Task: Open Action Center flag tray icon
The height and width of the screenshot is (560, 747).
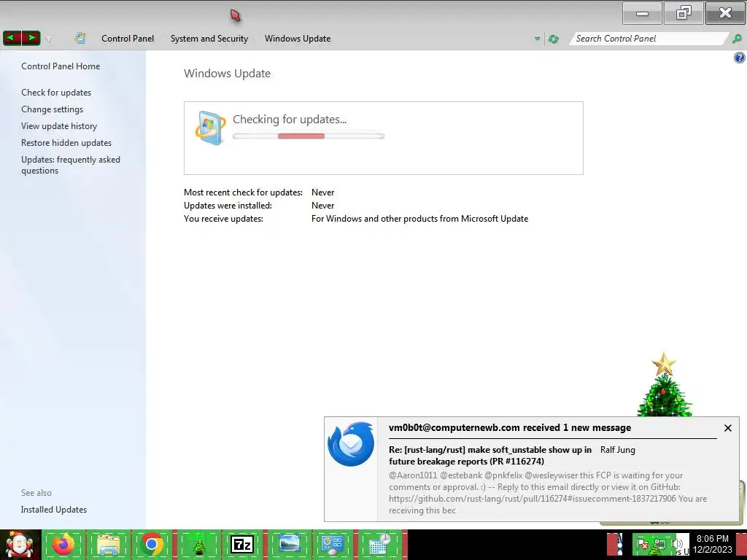Action: (643, 545)
